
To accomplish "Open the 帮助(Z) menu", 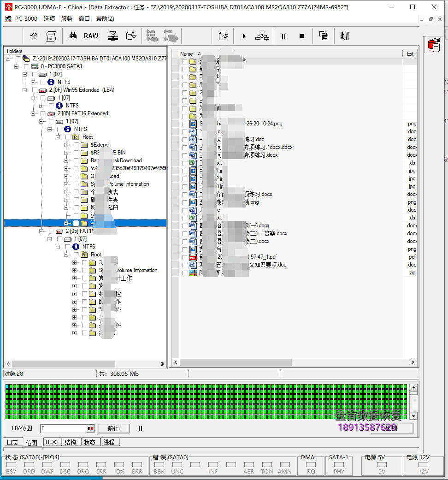I will click(x=105, y=18).
